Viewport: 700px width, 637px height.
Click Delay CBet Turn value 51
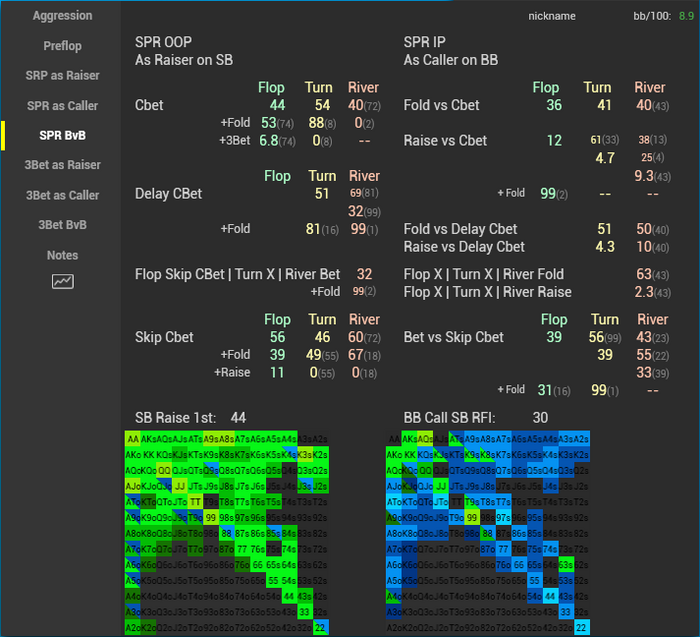tap(322, 193)
